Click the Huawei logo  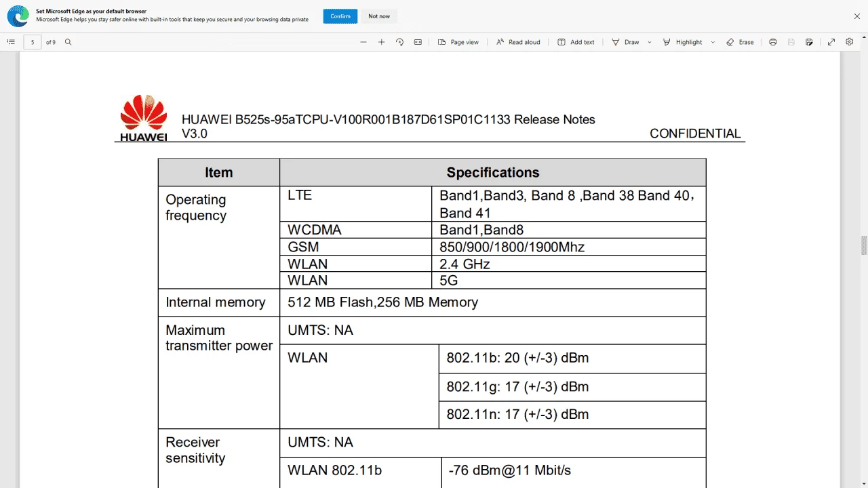pos(144,118)
